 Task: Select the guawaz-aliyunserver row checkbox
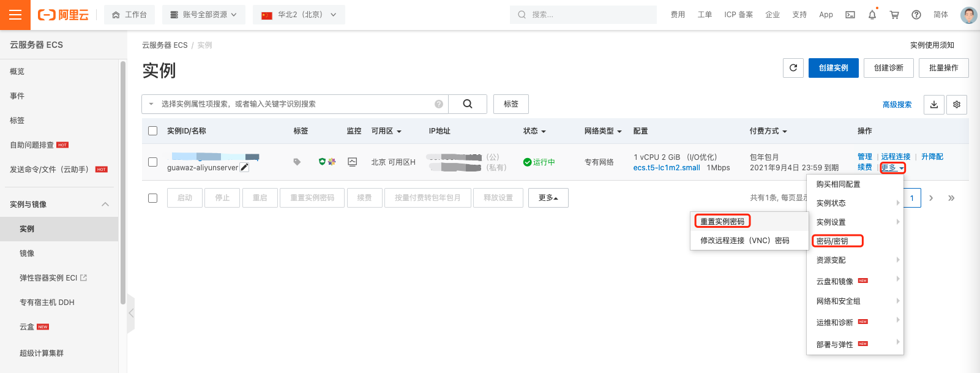(153, 162)
